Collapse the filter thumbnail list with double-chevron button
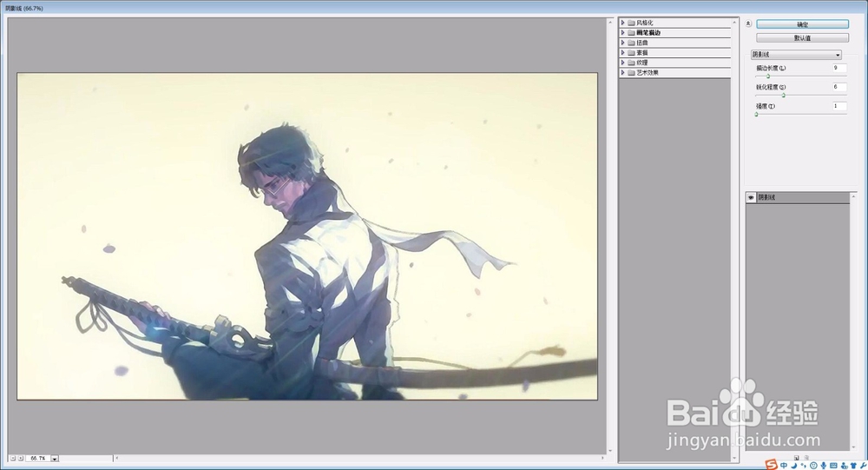Viewport: 868px width, 470px height. point(748,23)
